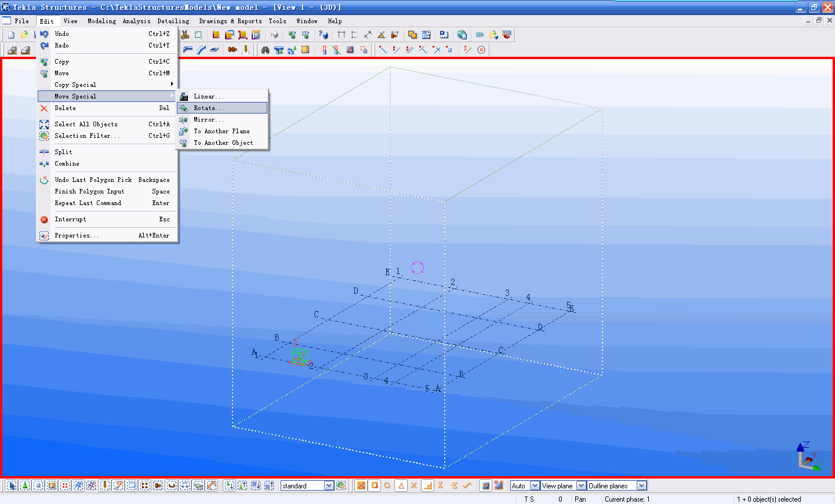Click the triple-arrow icon in top toolbar
Screen dimensions: 835x504
click(x=480, y=35)
